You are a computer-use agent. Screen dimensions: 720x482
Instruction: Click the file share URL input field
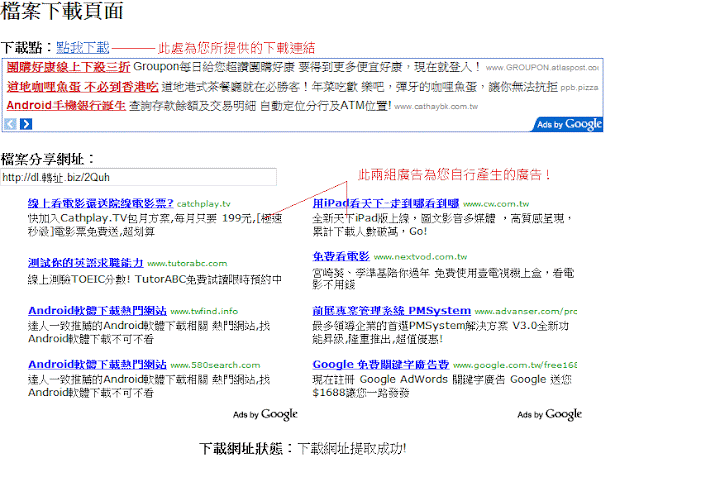[139, 177]
